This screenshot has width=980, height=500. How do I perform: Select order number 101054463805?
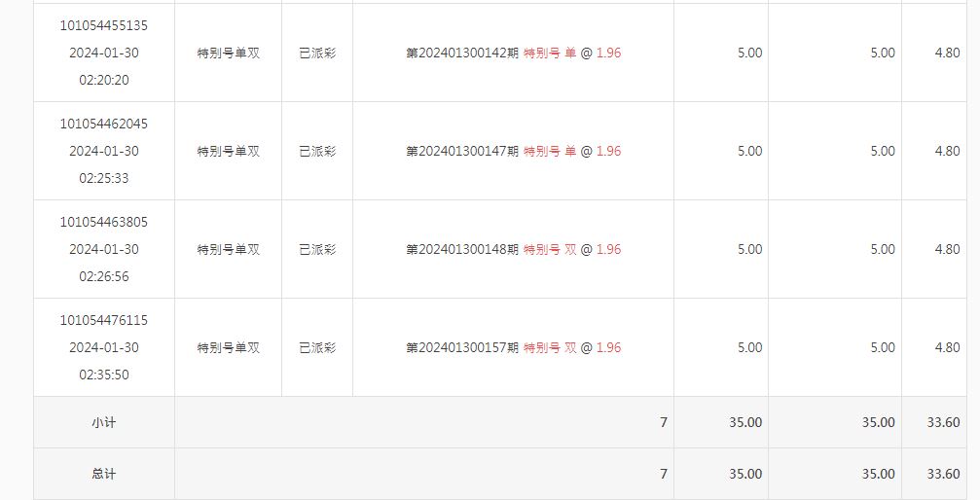point(104,222)
